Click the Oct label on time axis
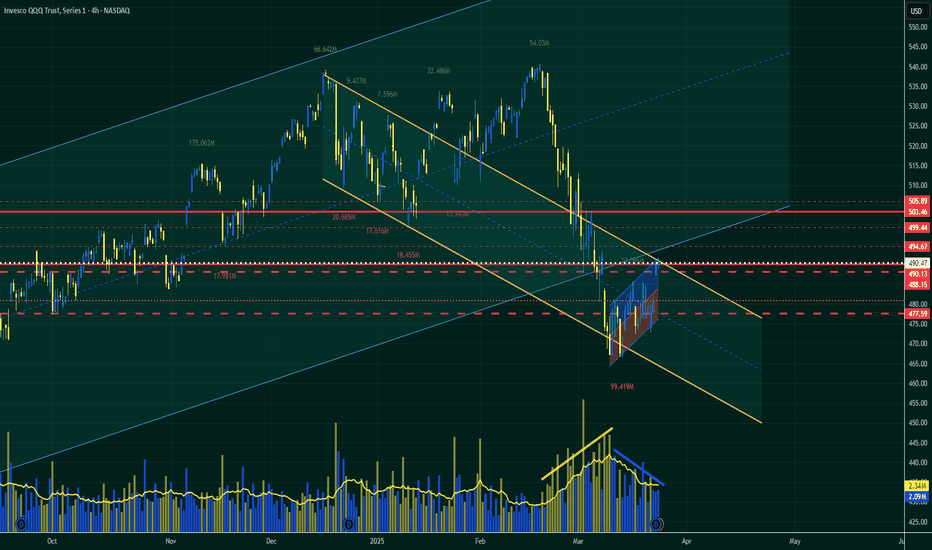This screenshot has width=932, height=550. click(x=52, y=541)
